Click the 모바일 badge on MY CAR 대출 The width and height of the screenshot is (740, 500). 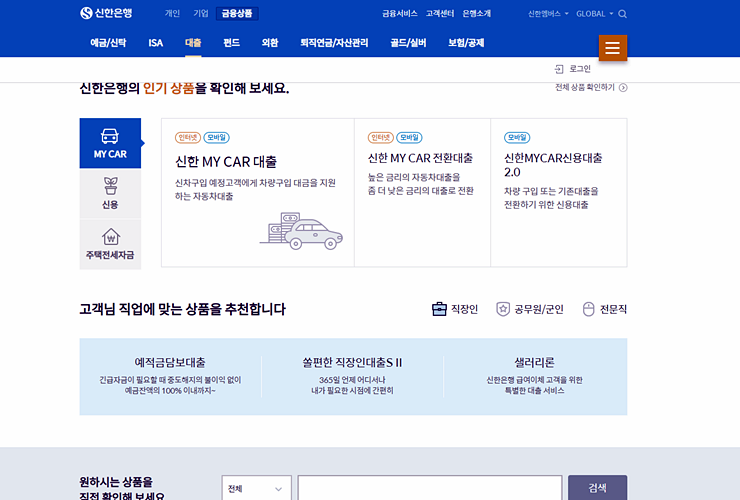(217, 137)
